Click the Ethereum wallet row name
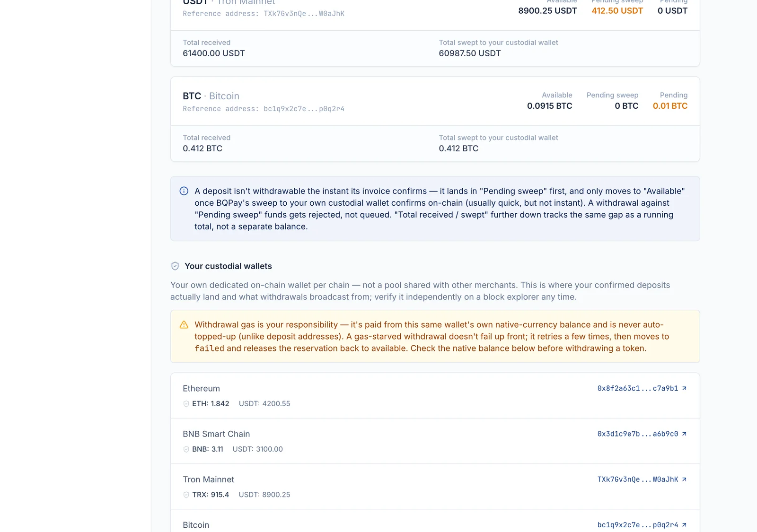This screenshot has width=757, height=532. tap(201, 389)
